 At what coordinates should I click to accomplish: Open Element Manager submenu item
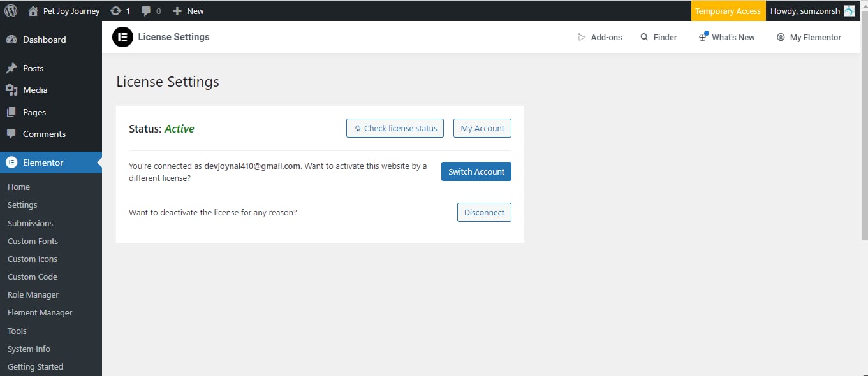[x=40, y=312]
